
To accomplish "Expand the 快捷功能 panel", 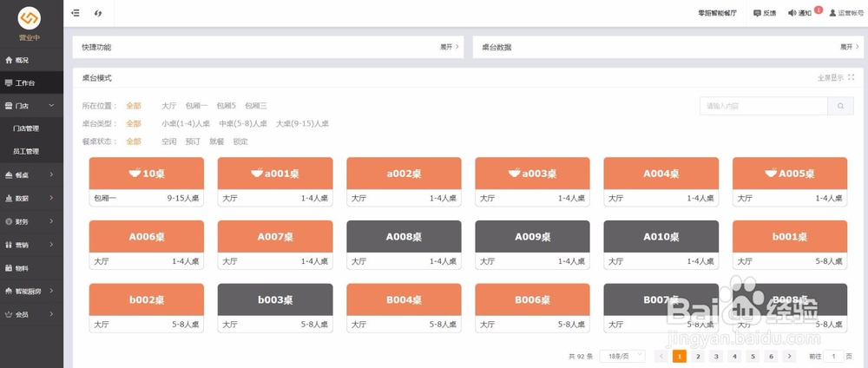I will tap(449, 47).
